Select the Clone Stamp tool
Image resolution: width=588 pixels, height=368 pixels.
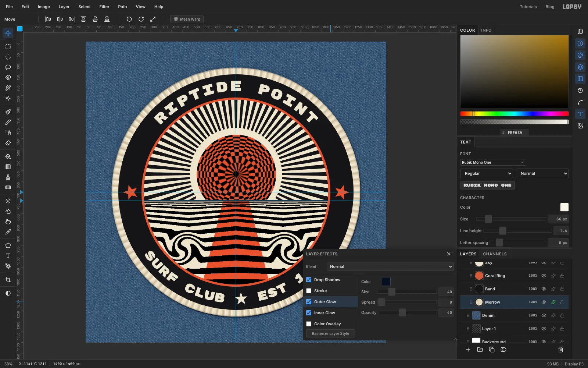pyautogui.click(x=8, y=177)
